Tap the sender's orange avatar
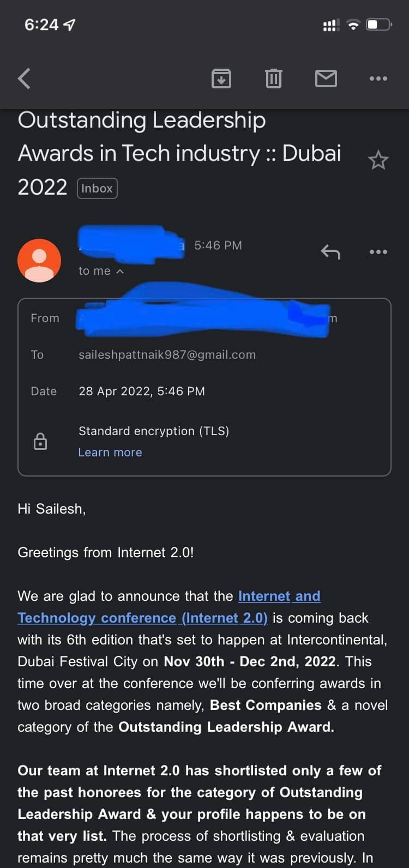 tap(39, 260)
